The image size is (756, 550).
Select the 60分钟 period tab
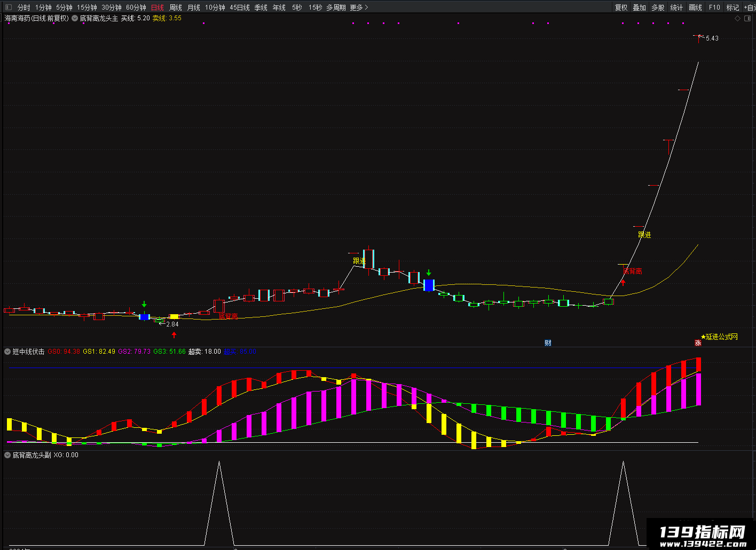point(136,7)
